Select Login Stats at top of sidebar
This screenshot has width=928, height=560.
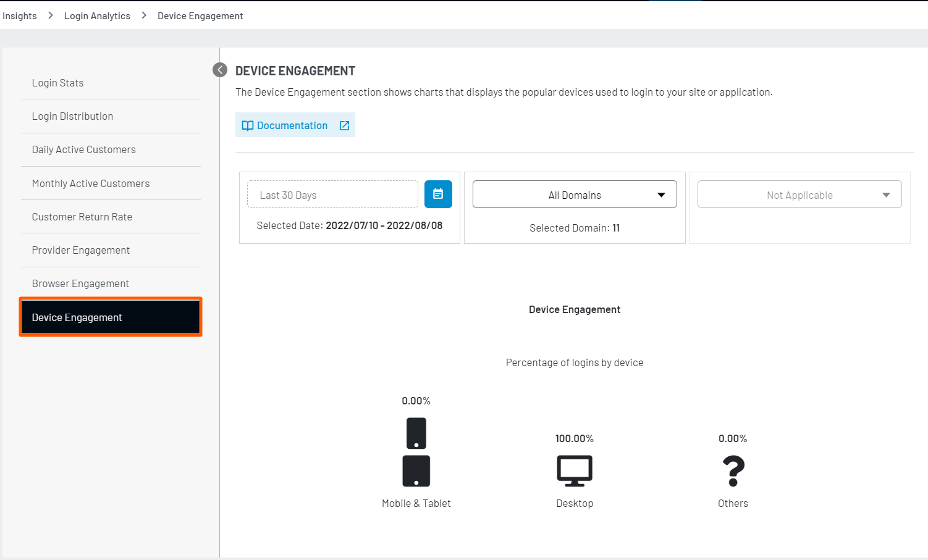[57, 82]
